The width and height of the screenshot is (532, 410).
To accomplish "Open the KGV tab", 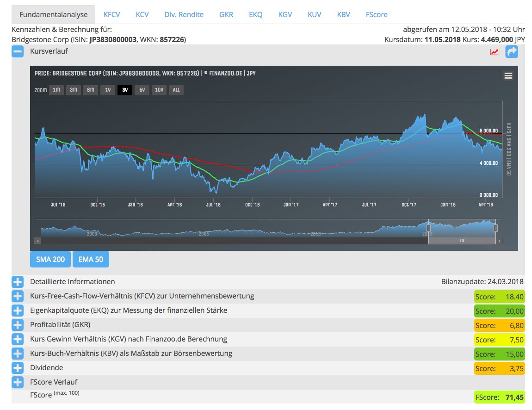I will tap(285, 15).
